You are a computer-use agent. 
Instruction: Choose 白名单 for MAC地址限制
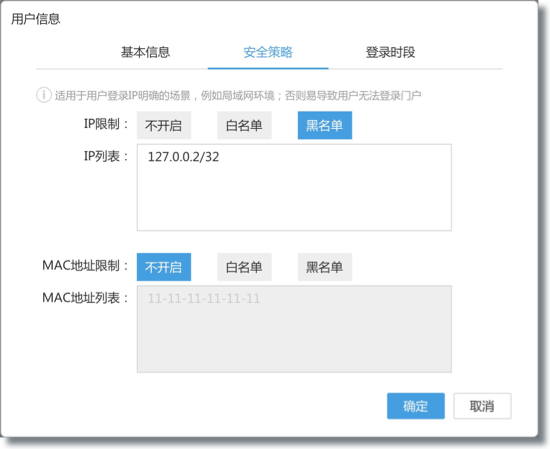click(244, 267)
